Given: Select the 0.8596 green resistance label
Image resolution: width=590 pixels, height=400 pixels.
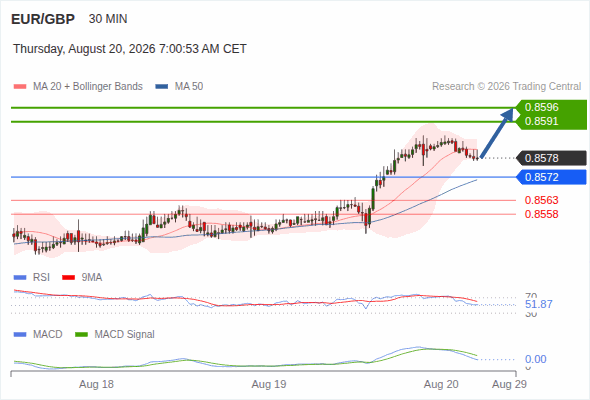Looking at the screenshot, I should [541, 107].
